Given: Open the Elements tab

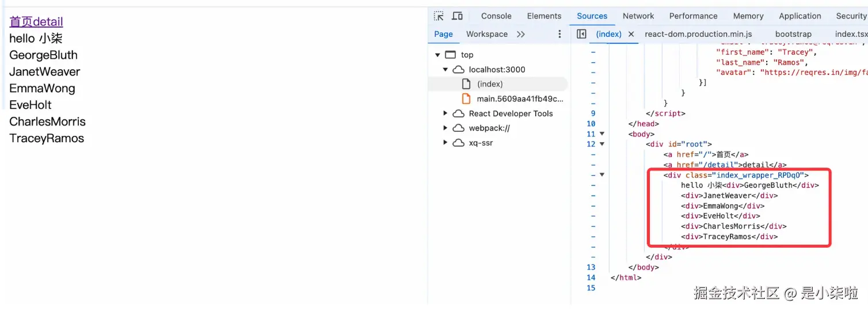Looking at the screenshot, I should pos(544,16).
